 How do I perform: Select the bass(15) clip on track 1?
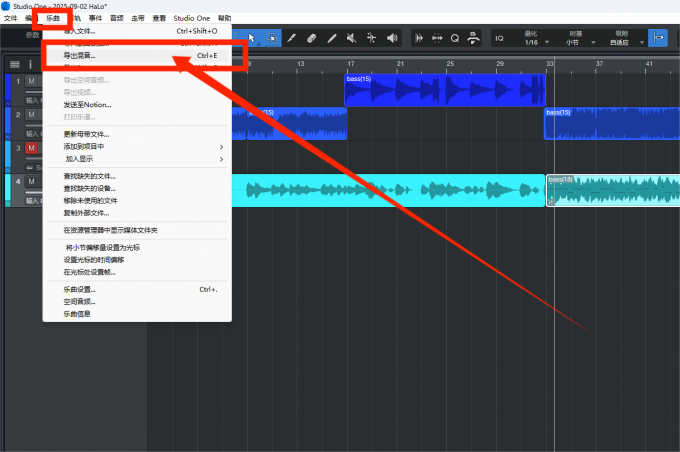(x=445, y=90)
